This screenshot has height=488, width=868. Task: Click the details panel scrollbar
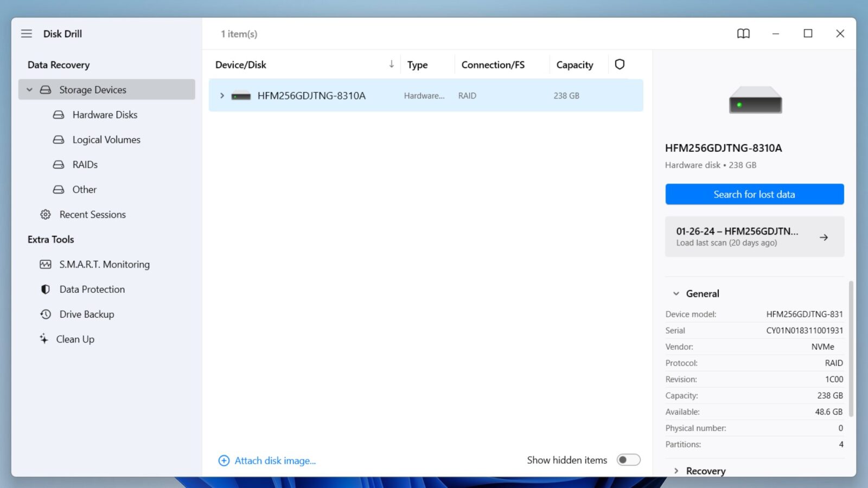point(851,347)
